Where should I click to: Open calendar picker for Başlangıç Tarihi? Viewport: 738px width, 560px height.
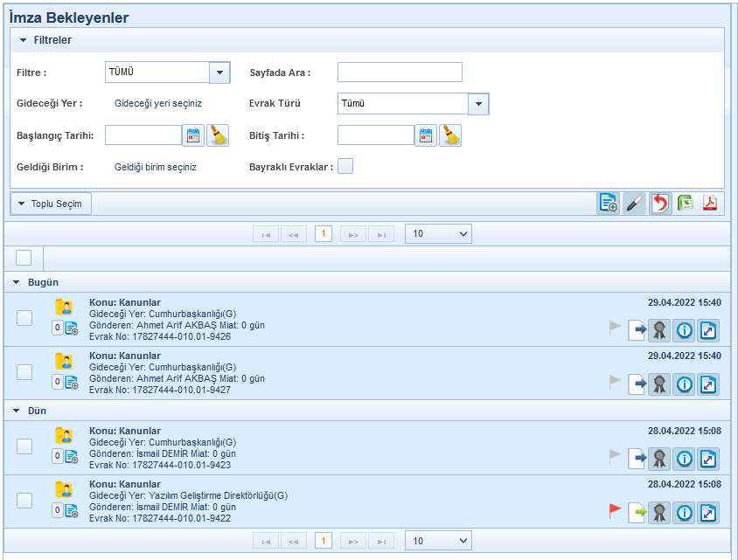(193, 135)
